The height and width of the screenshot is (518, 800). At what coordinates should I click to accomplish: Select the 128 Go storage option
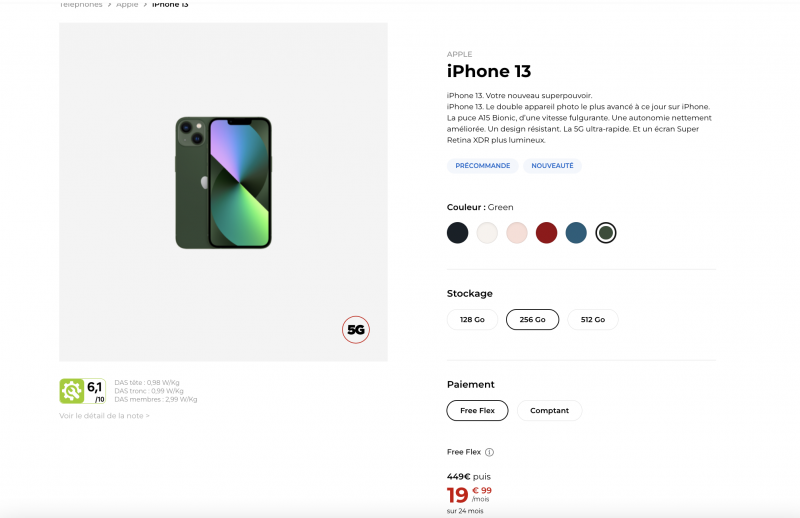[x=472, y=320]
